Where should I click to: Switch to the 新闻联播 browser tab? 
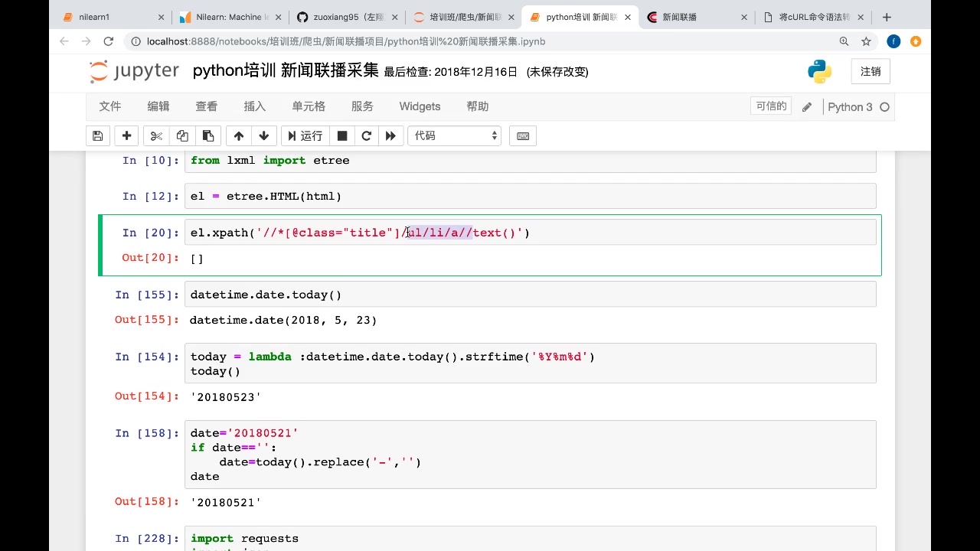coord(693,17)
